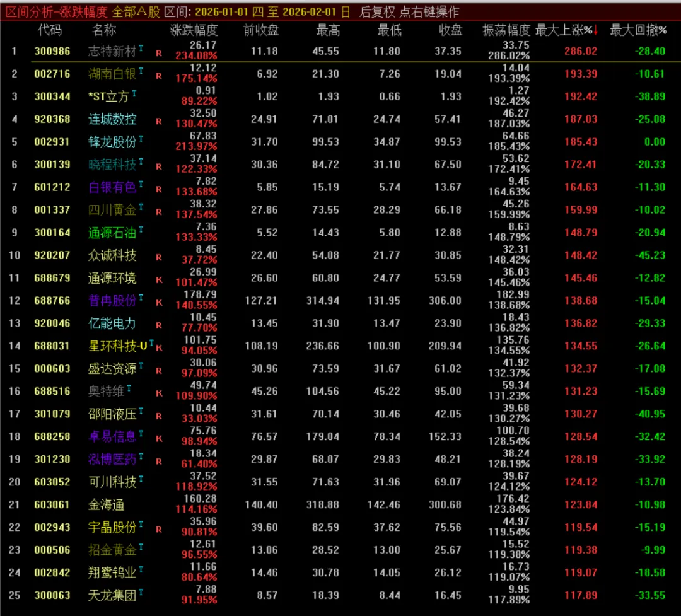Click the 名称 column header
This screenshot has width=681, height=616.
pos(104,30)
